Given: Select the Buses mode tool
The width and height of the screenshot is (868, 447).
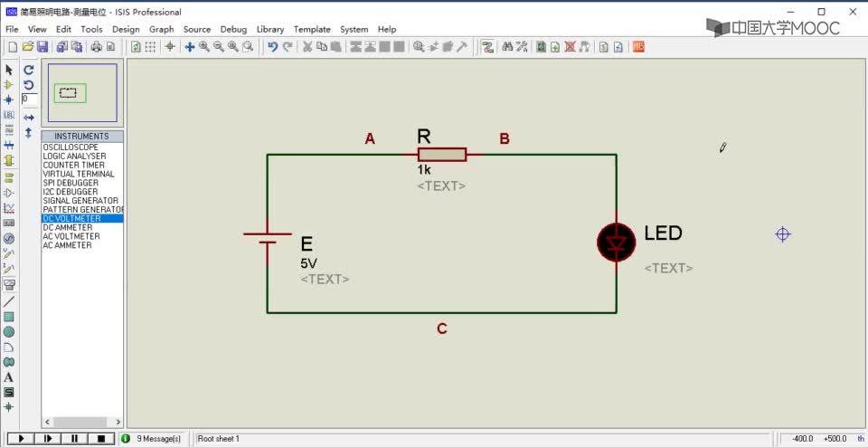Looking at the screenshot, I should click(8, 145).
